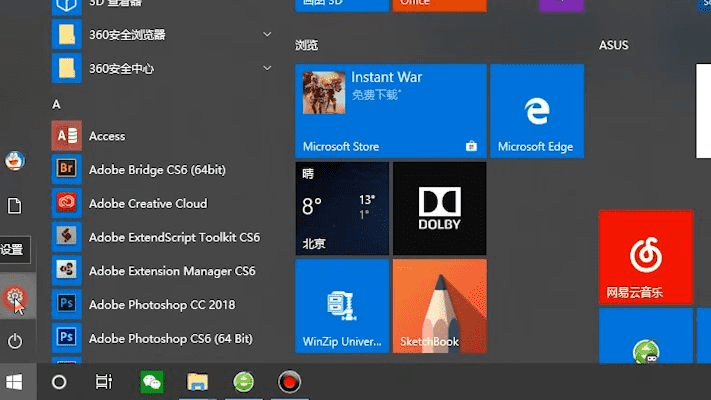Click the Power button icon
Image resolution: width=711 pixels, height=400 pixels.
15,341
